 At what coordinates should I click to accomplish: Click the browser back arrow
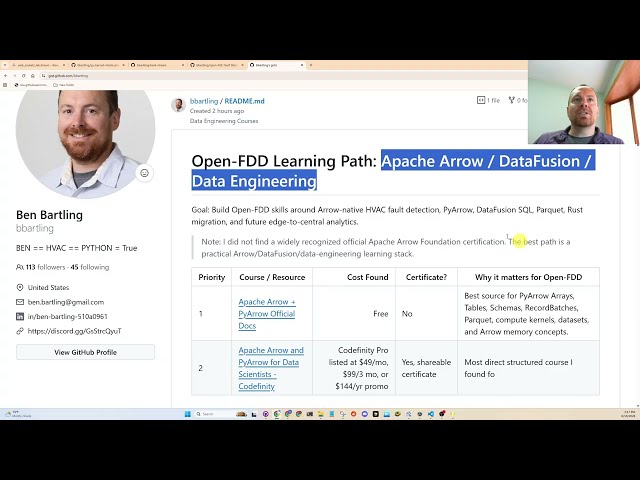(x=5, y=76)
